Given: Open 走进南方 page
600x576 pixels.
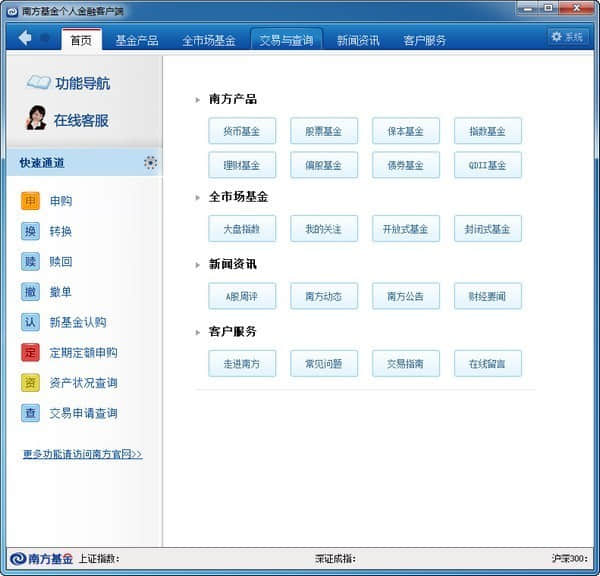Looking at the screenshot, I should (242, 364).
